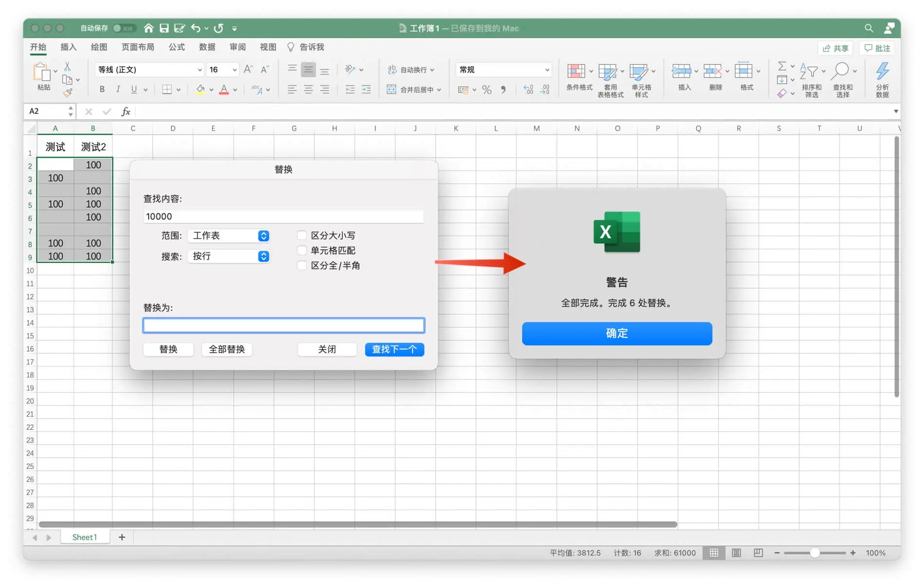Click the Undo arrow icon

pos(196,28)
